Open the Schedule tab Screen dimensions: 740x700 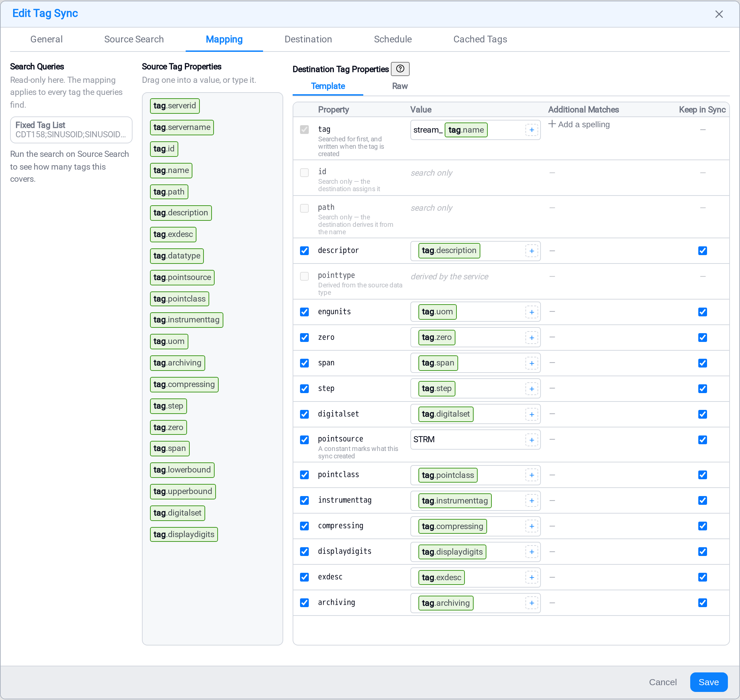click(x=393, y=39)
